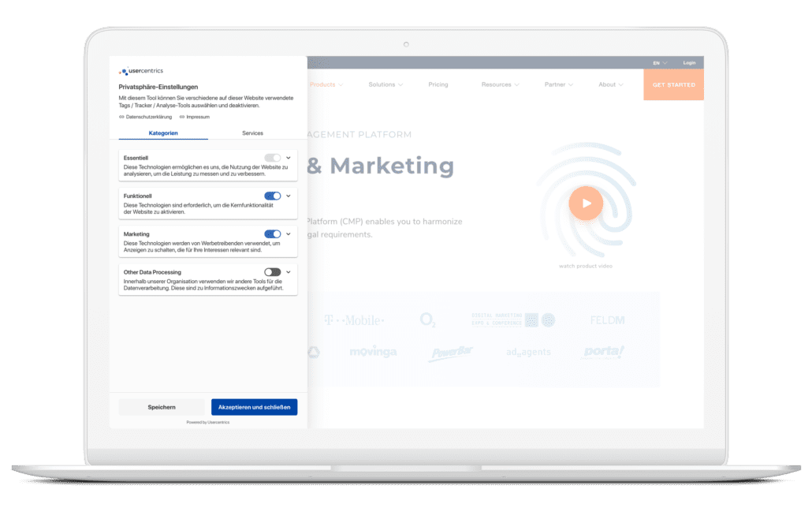Expand the Essentiell category details
Image resolution: width=812 pixels, height=508 pixels.
(289, 158)
